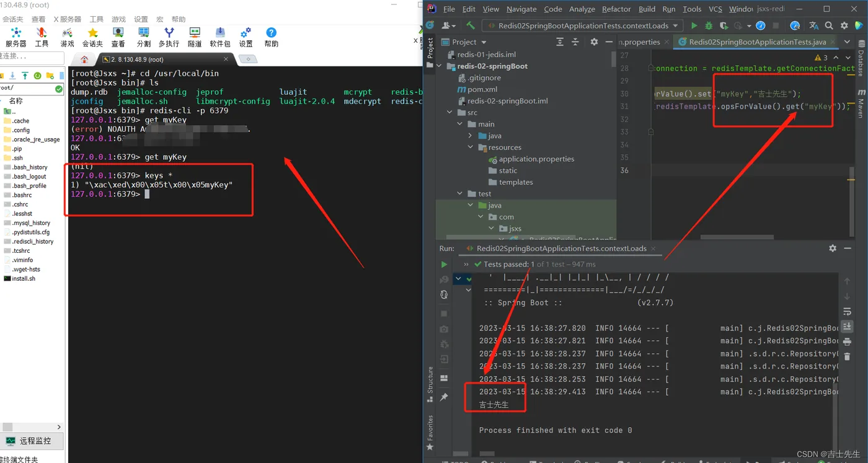Screen dimensions: 868x463
Task: Open the 游戏 toolbar icon in MobaXterm
Action: [67, 37]
